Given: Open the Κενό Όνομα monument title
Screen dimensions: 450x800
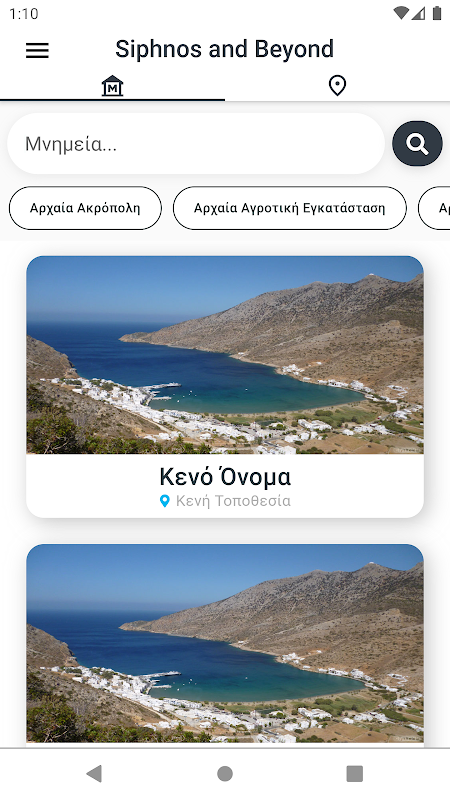Looking at the screenshot, I should (x=225, y=477).
